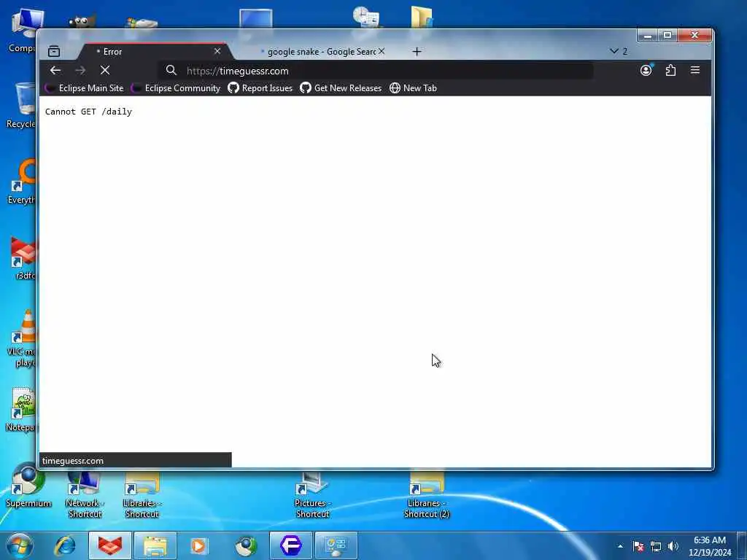Close the google snake search tab
The height and width of the screenshot is (560, 747).
click(382, 51)
